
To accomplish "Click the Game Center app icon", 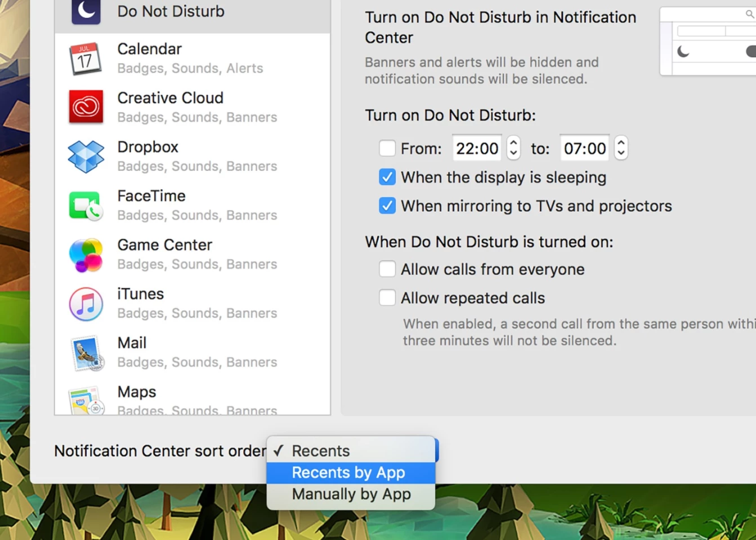I will [86, 255].
